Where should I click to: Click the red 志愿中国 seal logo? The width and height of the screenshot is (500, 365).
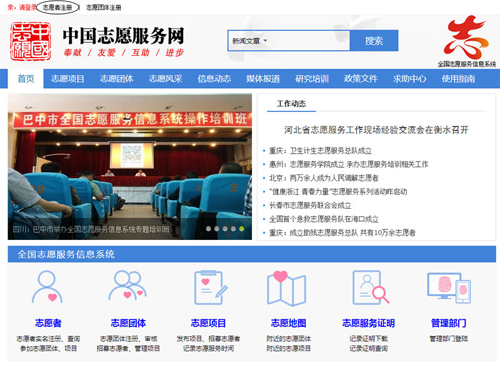point(30,41)
